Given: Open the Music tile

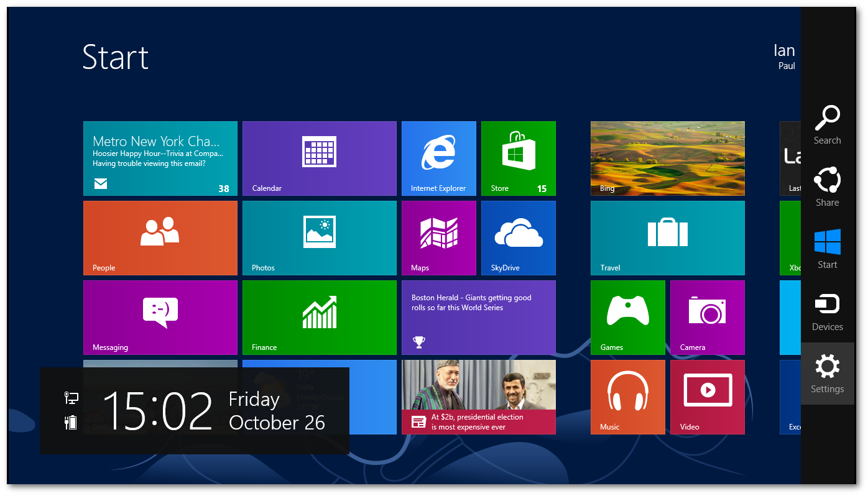Looking at the screenshot, I should (628, 397).
